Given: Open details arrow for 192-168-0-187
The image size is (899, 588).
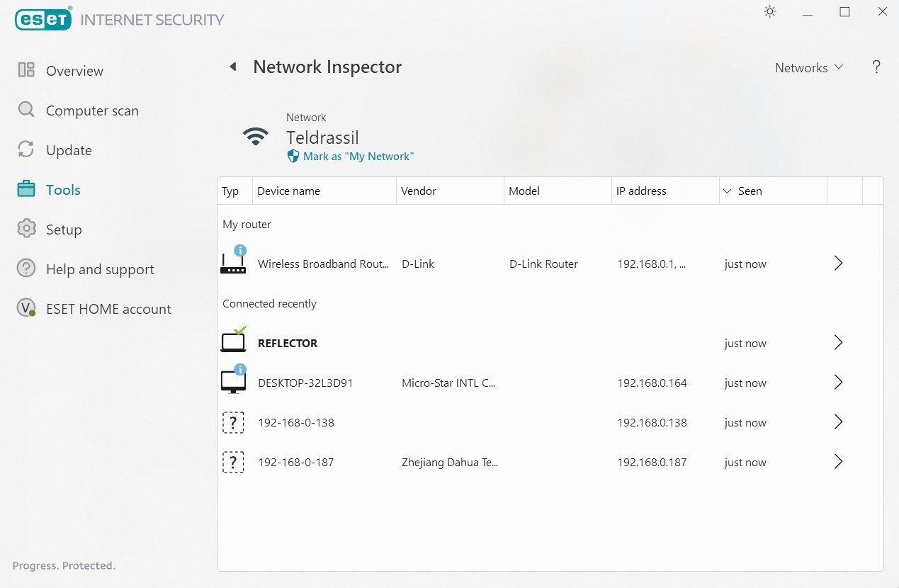Looking at the screenshot, I should tap(838, 462).
